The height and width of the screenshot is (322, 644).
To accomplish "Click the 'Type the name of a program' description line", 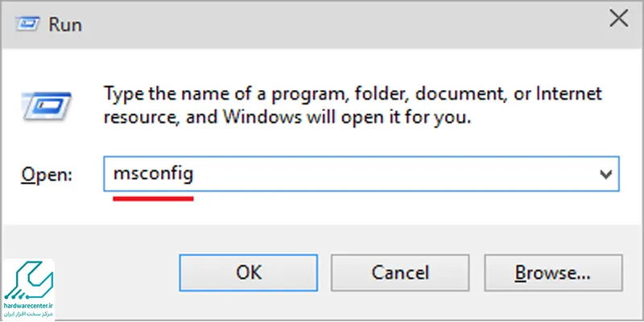I will [x=353, y=95].
